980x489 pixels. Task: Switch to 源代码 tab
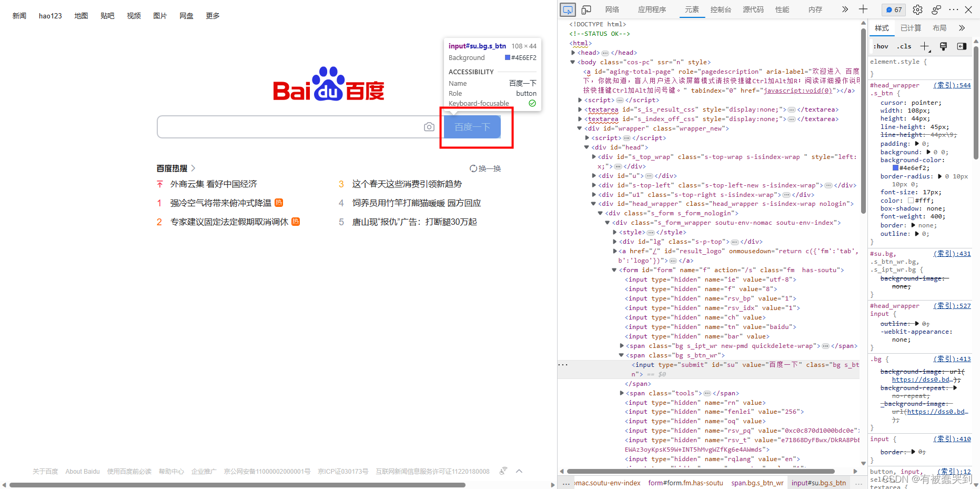click(753, 9)
